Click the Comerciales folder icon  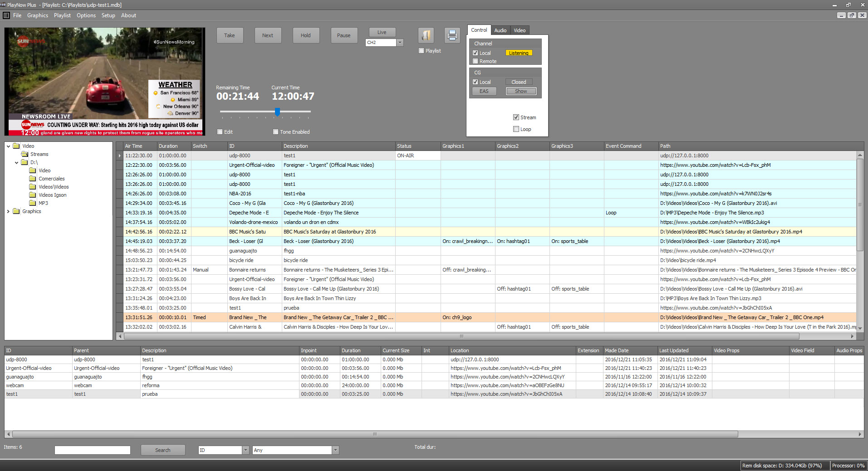tap(33, 179)
